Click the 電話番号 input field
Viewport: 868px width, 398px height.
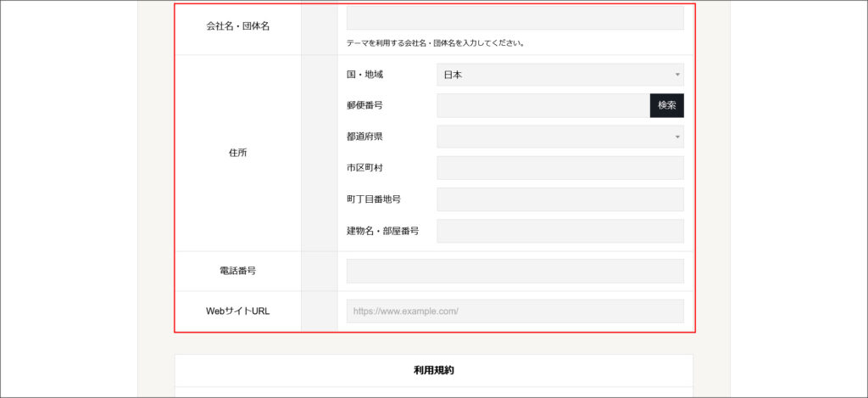(x=515, y=271)
